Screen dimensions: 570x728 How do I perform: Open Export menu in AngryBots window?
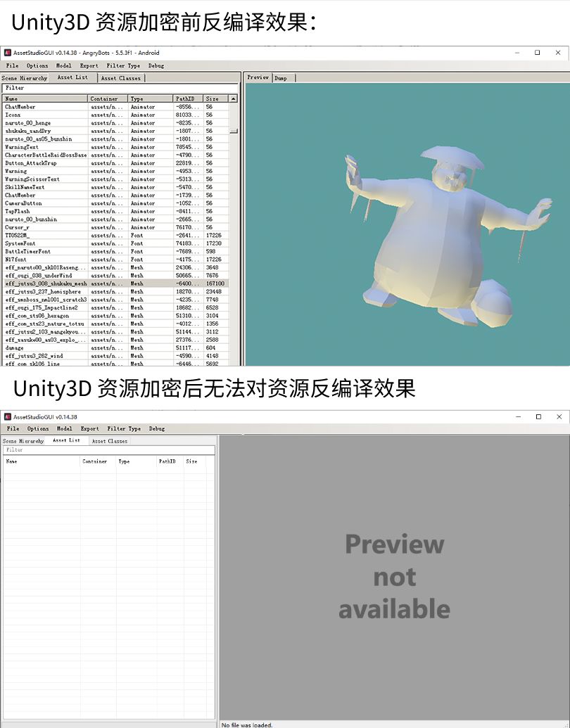[89, 65]
